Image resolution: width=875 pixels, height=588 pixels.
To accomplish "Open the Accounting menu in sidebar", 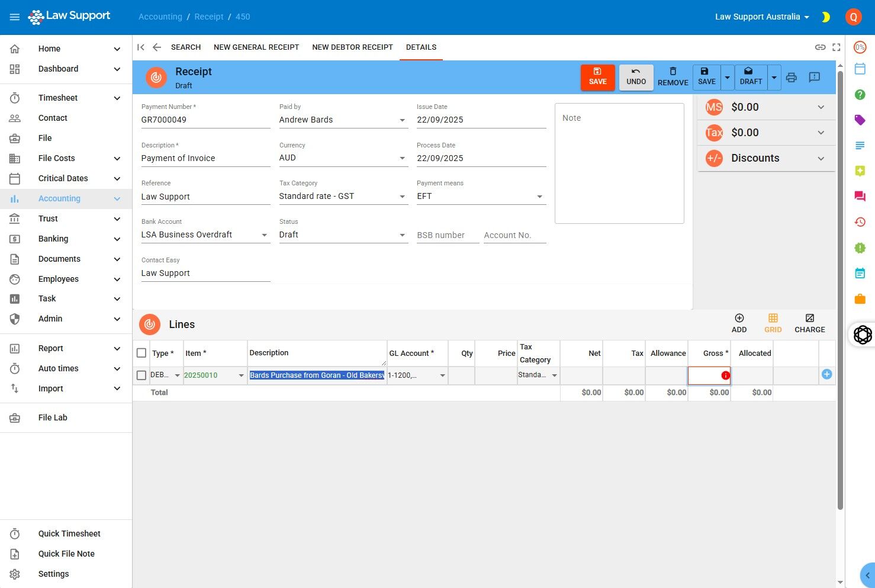I will click(66, 199).
